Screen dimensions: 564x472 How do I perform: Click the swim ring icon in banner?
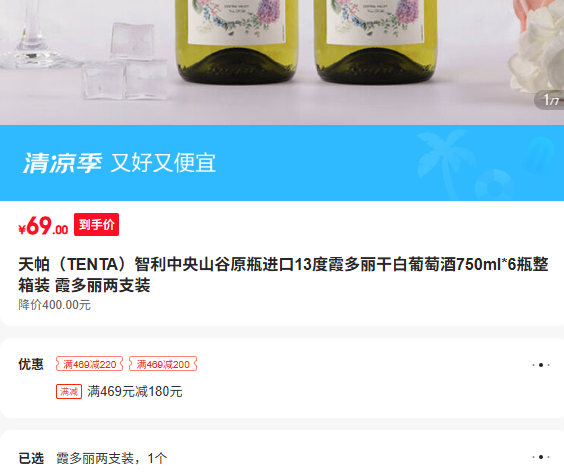click(495, 185)
